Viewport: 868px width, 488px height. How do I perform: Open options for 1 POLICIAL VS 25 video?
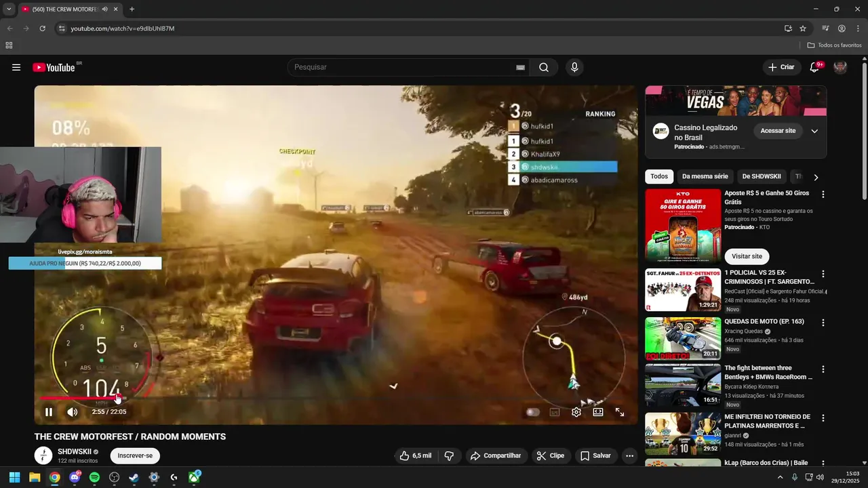823,274
